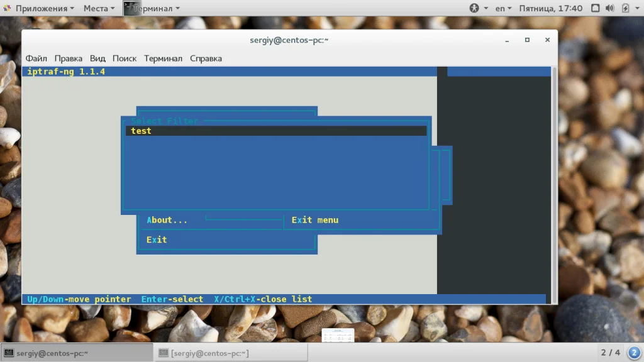Click the blue notification badge icon
644x362 pixels.
[x=634, y=353]
